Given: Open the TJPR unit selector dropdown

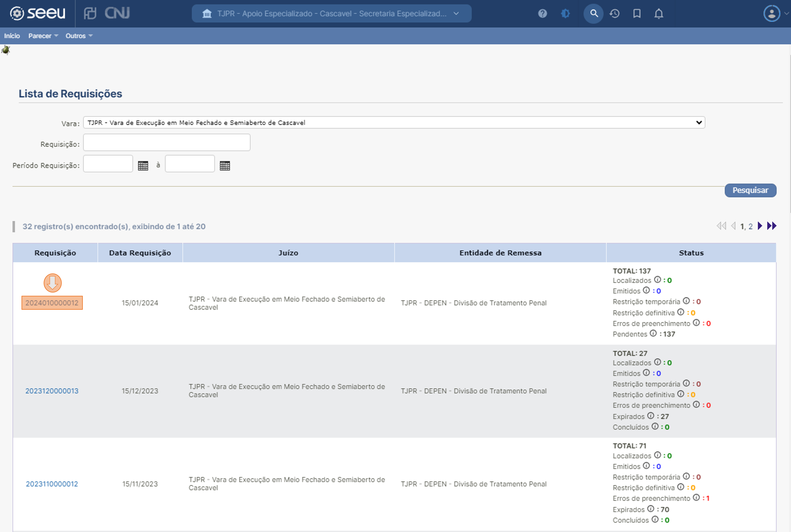Looking at the screenshot, I should pyautogui.click(x=331, y=14).
